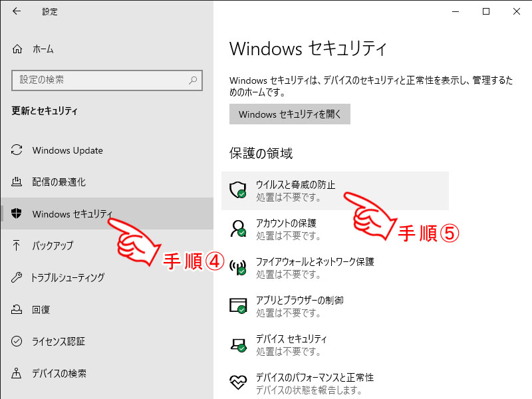Open デバイスのパフォーマンスと正常性 area
Viewport: 532px width, 399px height.
click(335, 383)
